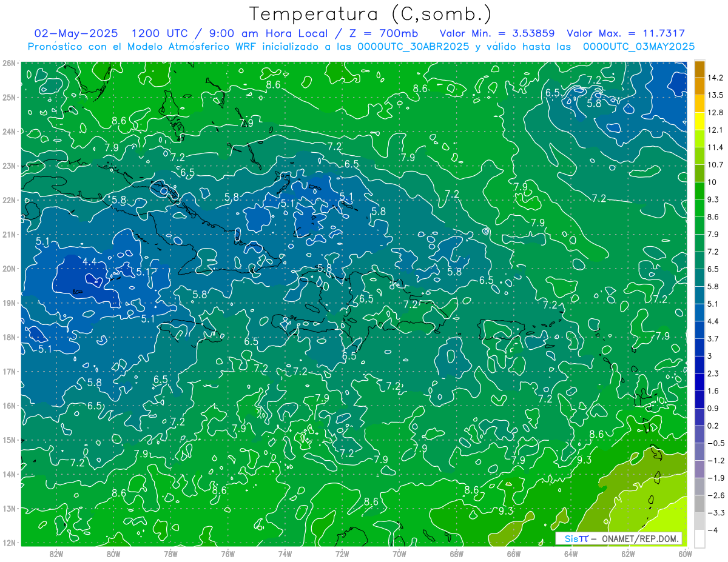
Task: Click the "78W" longitude axis label
Action: (x=170, y=554)
